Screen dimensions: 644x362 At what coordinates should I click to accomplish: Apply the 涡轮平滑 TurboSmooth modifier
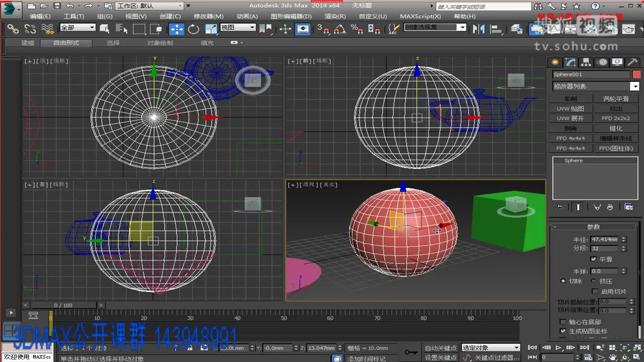click(616, 98)
